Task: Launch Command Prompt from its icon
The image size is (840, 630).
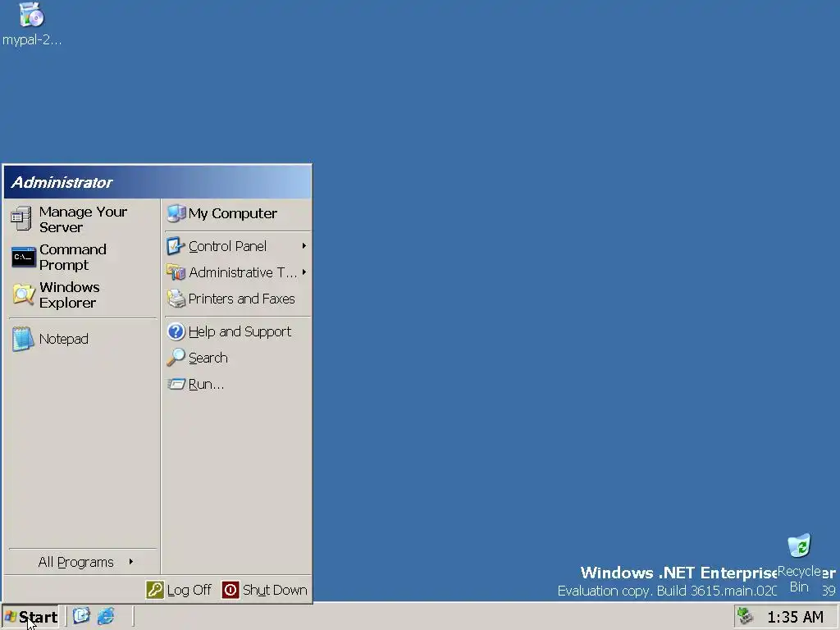Action: click(24, 257)
